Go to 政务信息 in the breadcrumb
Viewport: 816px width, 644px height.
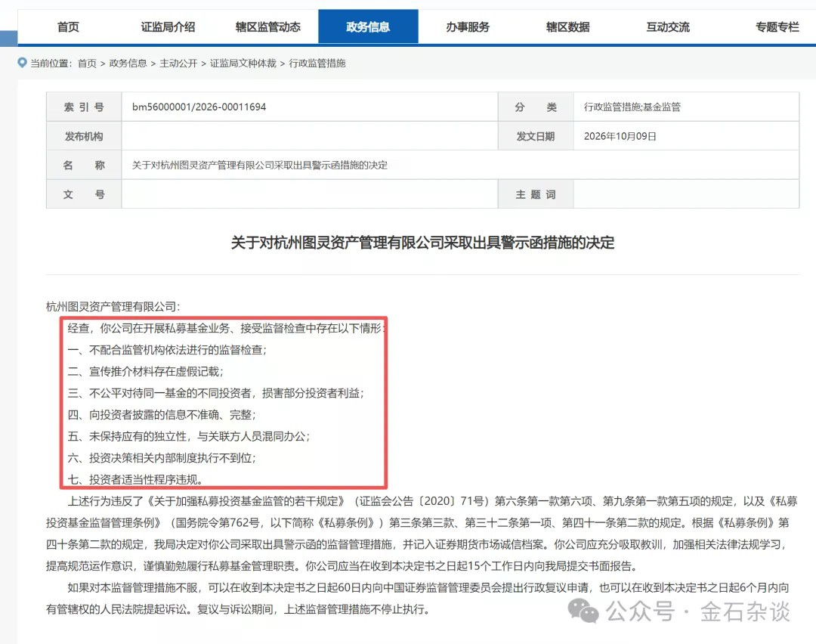coord(128,63)
